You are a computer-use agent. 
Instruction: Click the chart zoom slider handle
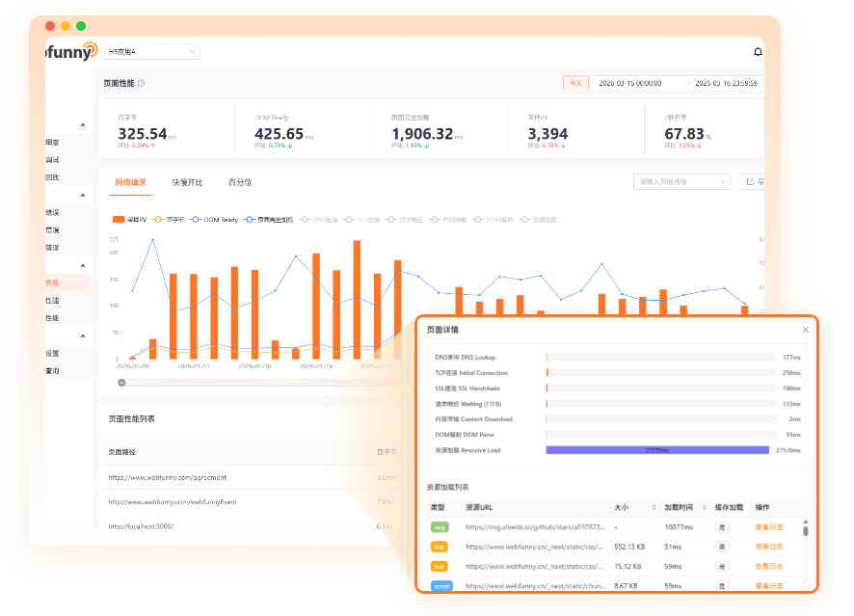(x=121, y=383)
